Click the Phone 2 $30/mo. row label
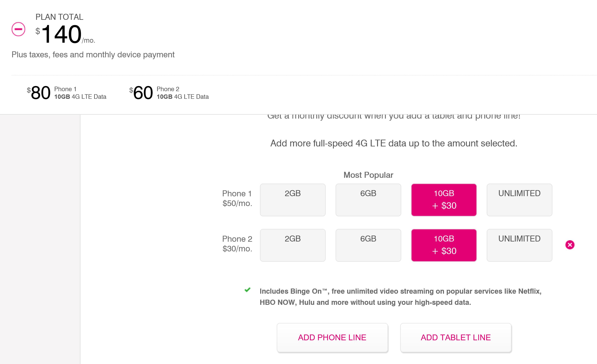597x364 pixels. click(237, 244)
